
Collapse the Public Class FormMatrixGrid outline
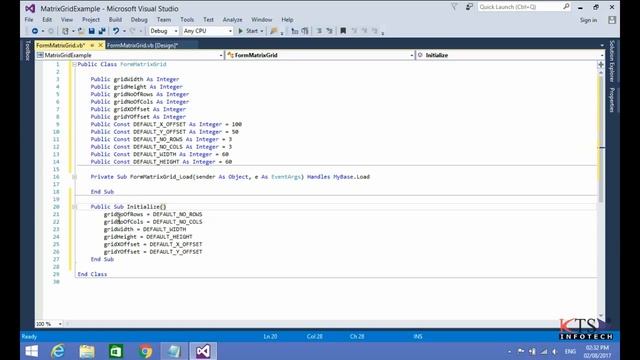[x=74, y=64]
